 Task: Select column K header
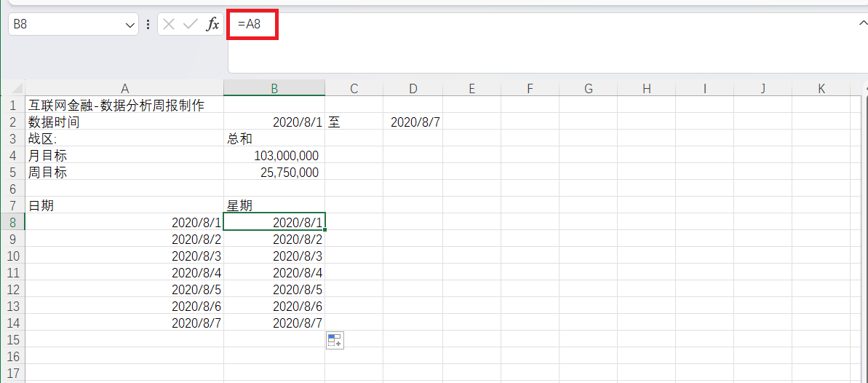[x=821, y=89]
